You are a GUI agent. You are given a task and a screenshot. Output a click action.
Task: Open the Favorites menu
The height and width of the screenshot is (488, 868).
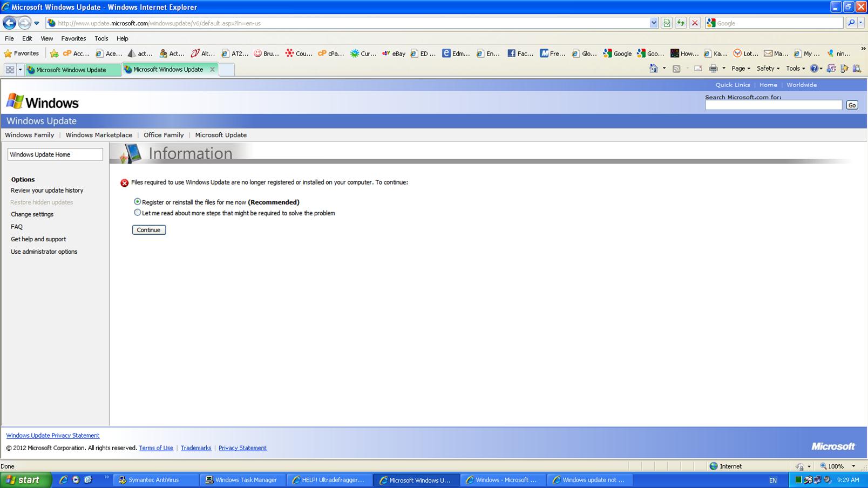click(73, 38)
